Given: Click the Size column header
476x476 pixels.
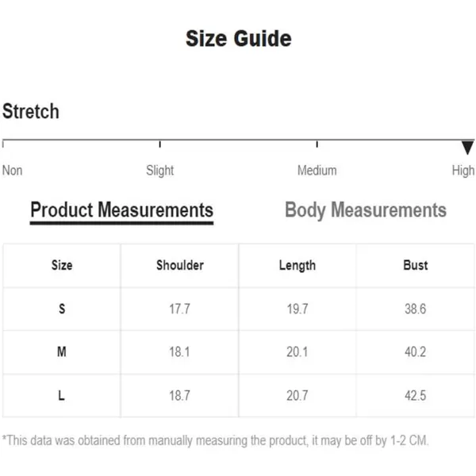Looking at the screenshot, I should [x=62, y=266].
